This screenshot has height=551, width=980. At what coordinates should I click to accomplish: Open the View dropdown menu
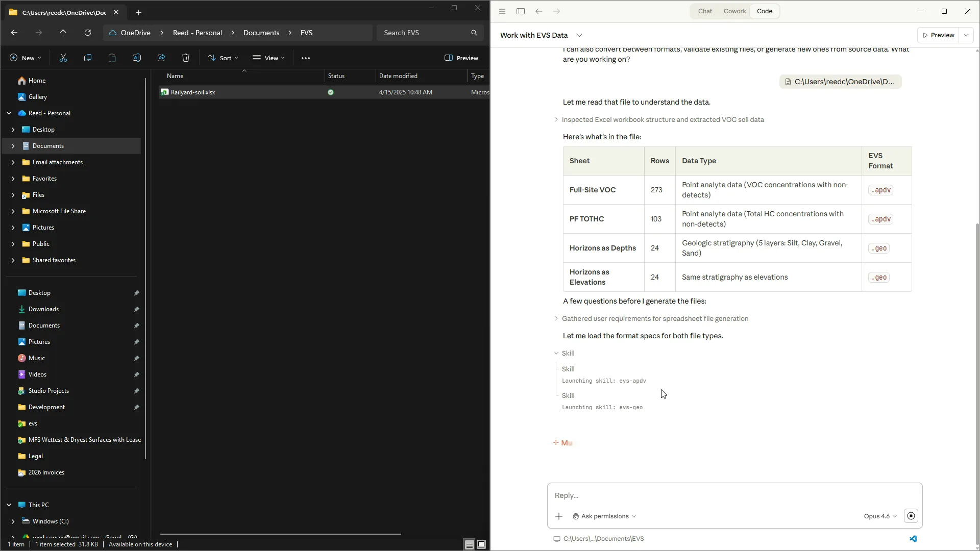268,58
